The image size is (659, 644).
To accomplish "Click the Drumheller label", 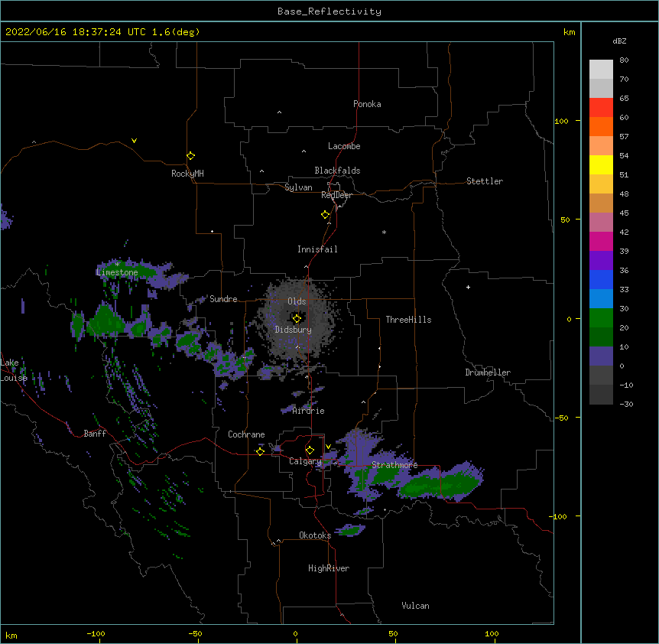I will [x=488, y=372].
